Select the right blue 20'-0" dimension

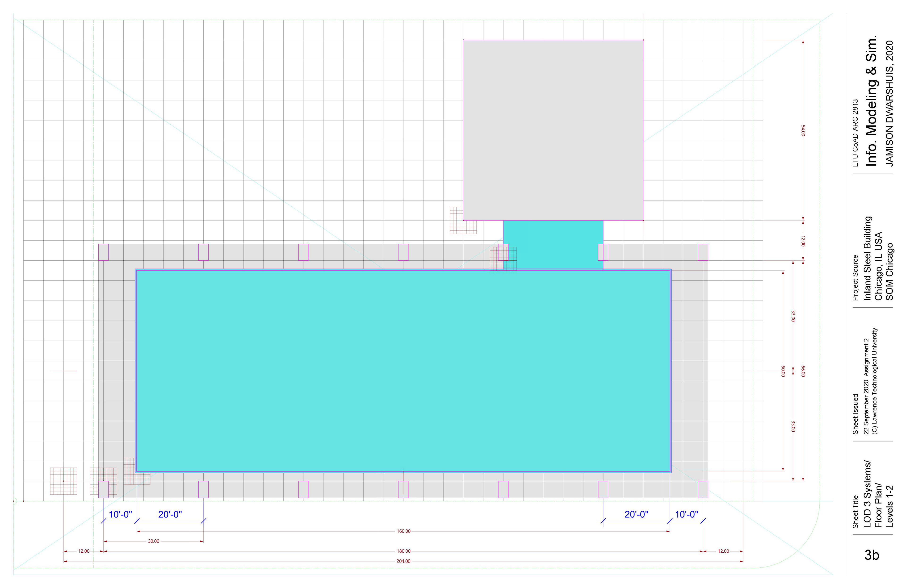coord(636,514)
